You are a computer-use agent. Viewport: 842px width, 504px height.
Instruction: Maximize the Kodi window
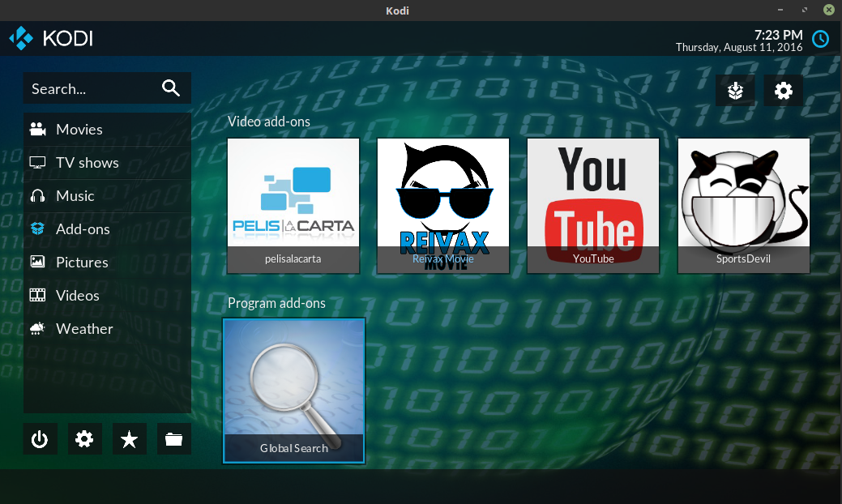(805, 10)
